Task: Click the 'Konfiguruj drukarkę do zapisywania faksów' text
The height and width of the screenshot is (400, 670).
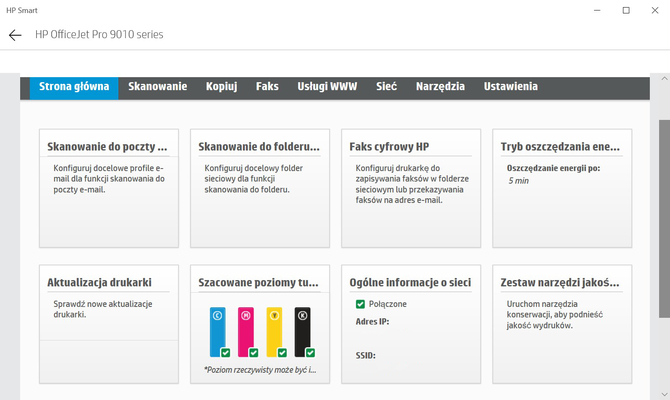Action: click(x=412, y=184)
